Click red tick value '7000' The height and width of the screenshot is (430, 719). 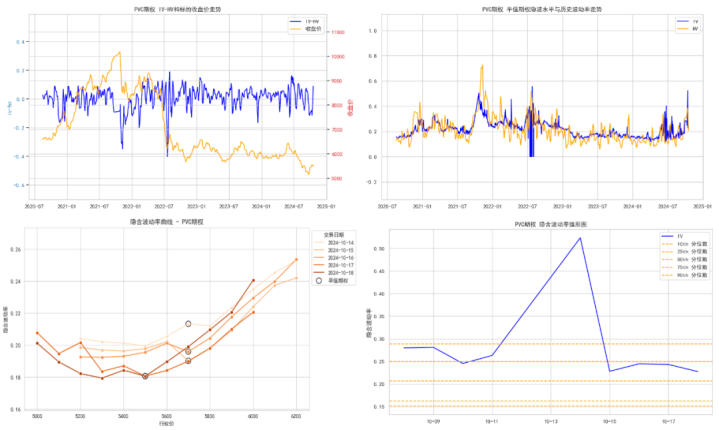click(337, 130)
